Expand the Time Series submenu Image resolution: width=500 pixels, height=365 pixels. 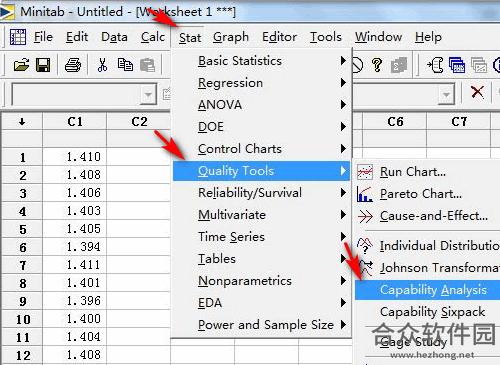click(x=262, y=237)
